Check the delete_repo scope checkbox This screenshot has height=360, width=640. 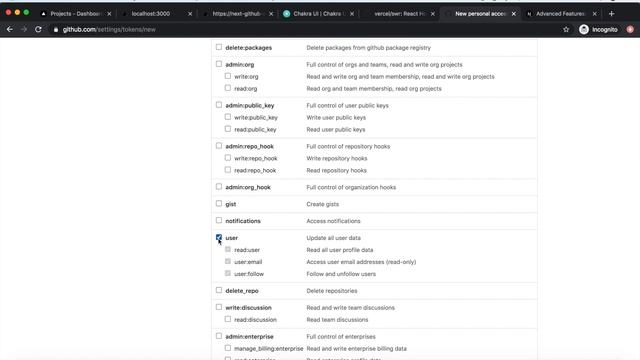pyautogui.click(x=219, y=290)
